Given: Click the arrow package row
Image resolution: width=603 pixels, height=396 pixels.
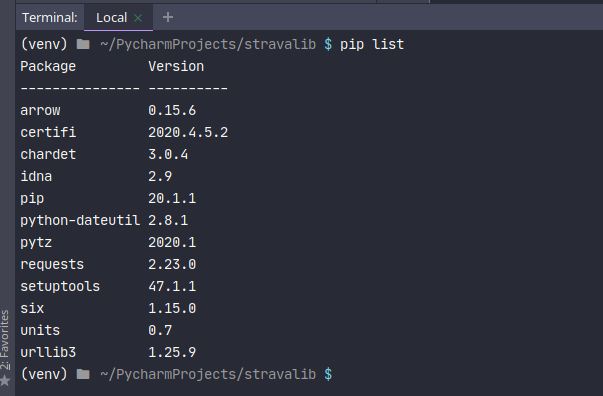Looking at the screenshot, I should (108, 111).
